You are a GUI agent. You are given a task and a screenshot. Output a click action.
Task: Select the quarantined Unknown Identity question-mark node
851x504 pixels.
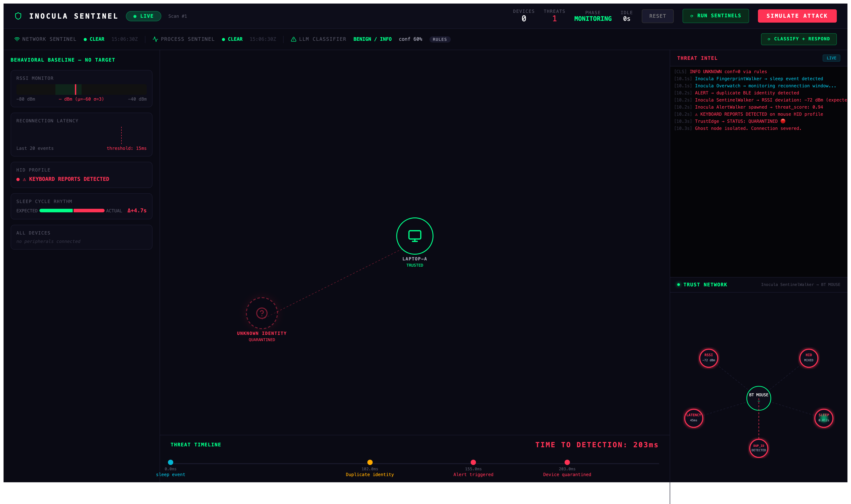[x=262, y=313]
